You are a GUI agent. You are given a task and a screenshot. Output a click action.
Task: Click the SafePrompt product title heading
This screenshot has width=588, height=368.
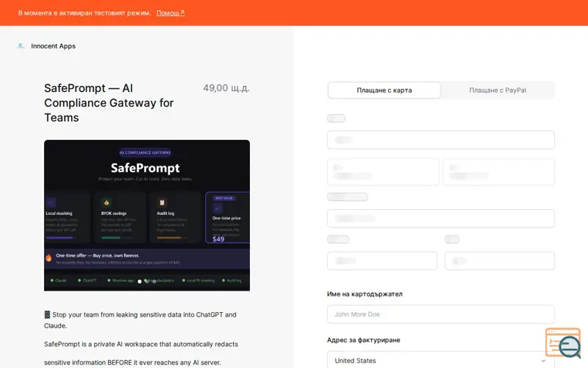tap(109, 103)
